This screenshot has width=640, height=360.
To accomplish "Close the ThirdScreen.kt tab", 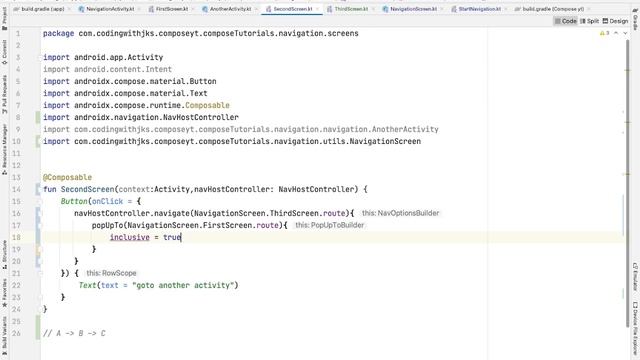I will tap(373, 9).
